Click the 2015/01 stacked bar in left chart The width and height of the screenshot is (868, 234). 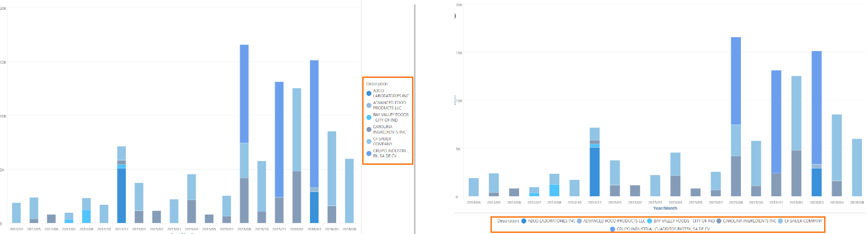point(139,203)
